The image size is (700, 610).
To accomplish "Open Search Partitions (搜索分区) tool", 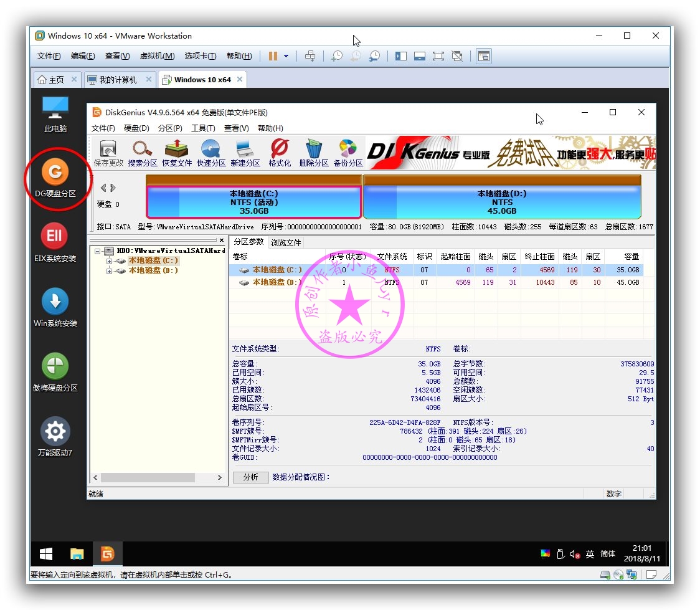I will coord(143,153).
